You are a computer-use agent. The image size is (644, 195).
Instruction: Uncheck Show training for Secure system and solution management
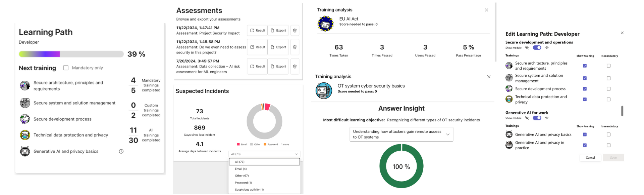click(585, 78)
